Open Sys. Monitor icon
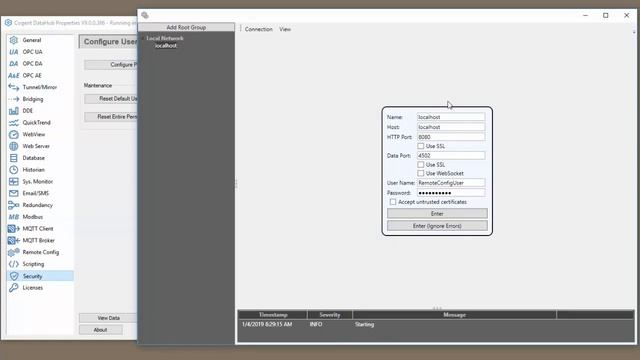 (x=13, y=181)
